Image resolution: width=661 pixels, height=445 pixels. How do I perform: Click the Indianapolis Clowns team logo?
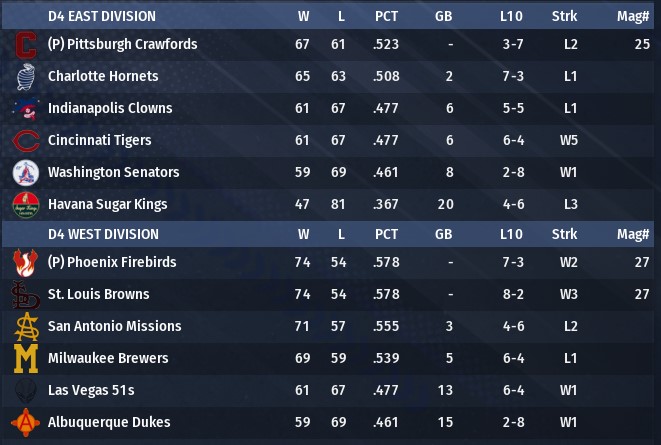[25, 109]
